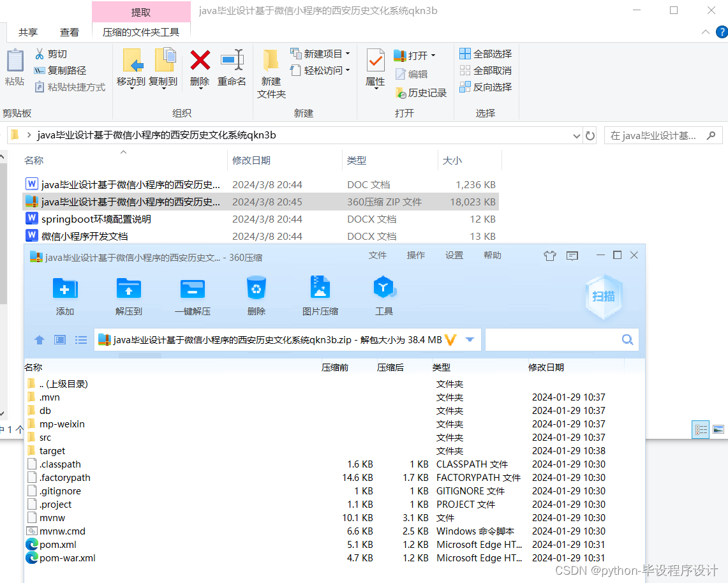This screenshot has width=728, height=583.
Task: Expand the address bar dropdown chevron
Action: click(x=576, y=135)
